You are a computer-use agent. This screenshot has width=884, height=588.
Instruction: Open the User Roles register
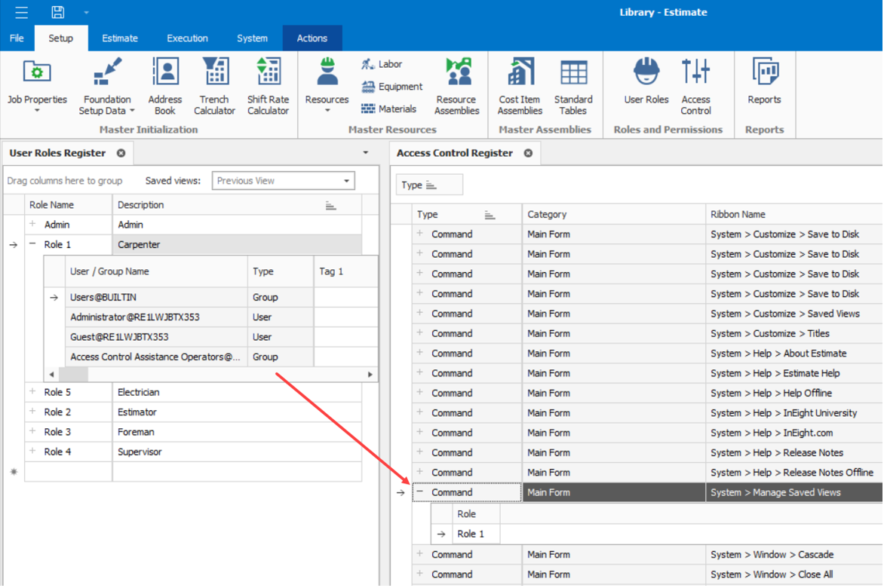(646, 85)
